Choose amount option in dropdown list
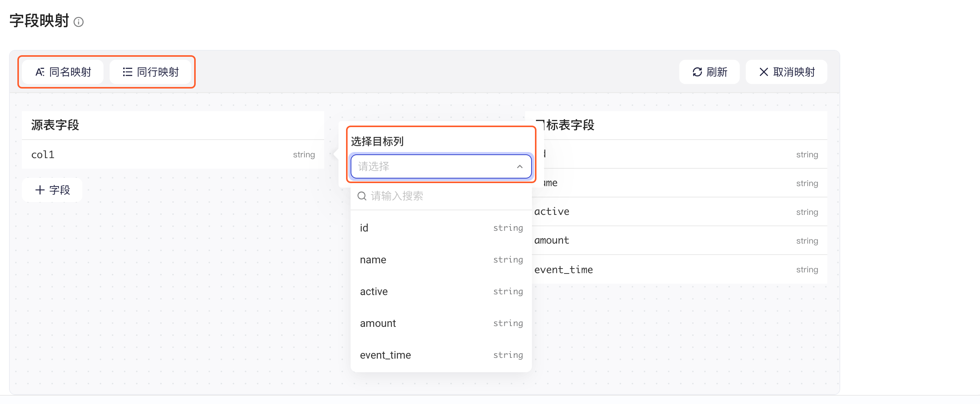Screen dimensions: 980x404 (x=441, y=323)
